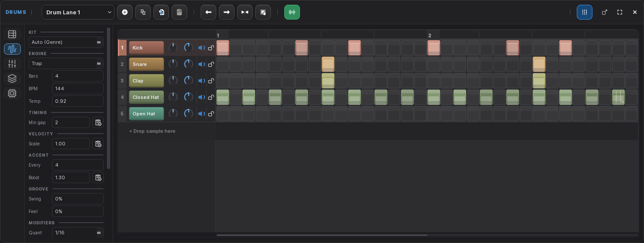Toggle the lock on the Closed Hat row

pos(211,97)
